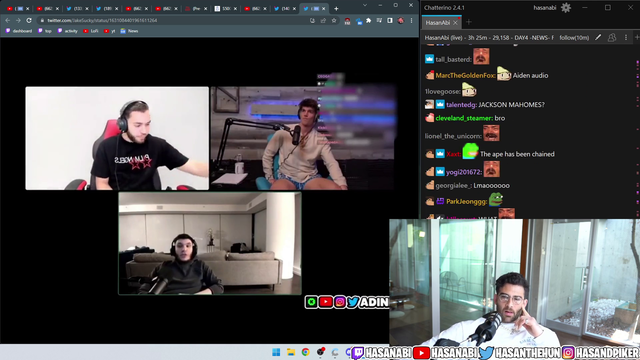Click follow(10m) mode label
Screen dimensions: 640x360
click(574, 38)
